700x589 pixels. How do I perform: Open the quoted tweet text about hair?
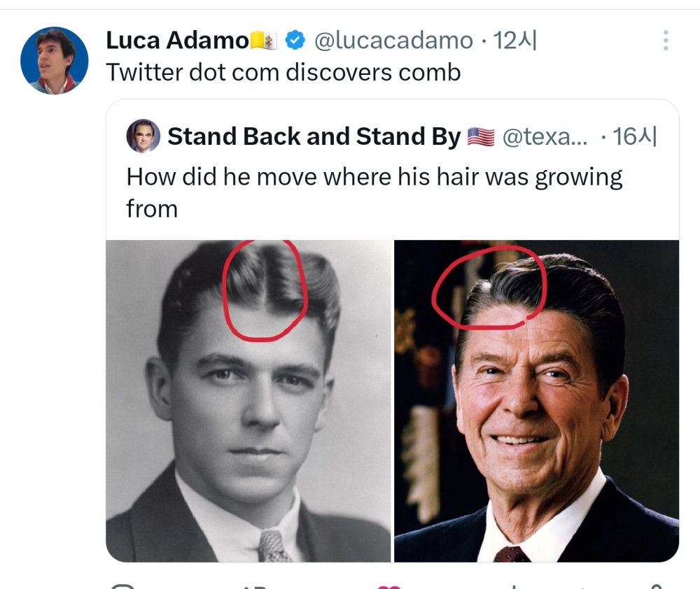[x=374, y=191]
